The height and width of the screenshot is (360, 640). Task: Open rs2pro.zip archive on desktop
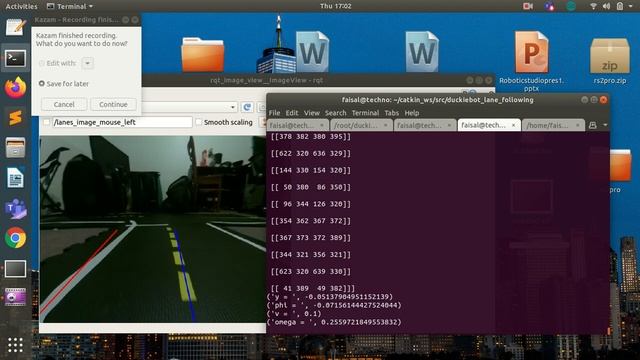610,61
